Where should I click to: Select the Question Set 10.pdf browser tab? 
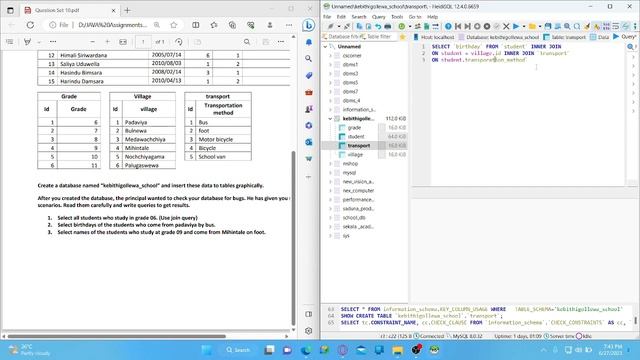tap(69, 10)
